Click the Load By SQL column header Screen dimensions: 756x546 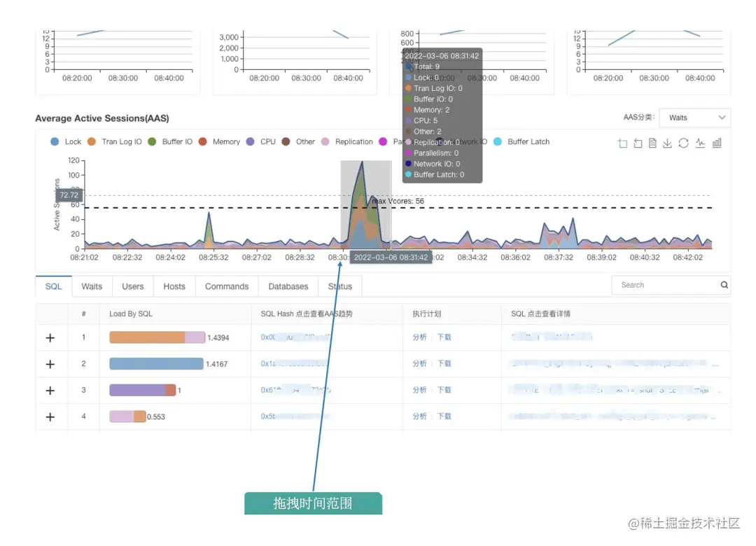(131, 314)
